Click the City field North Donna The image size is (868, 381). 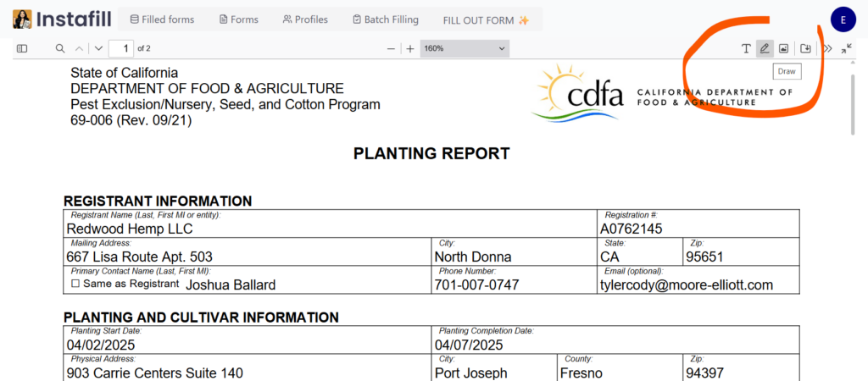click(515, 257)
